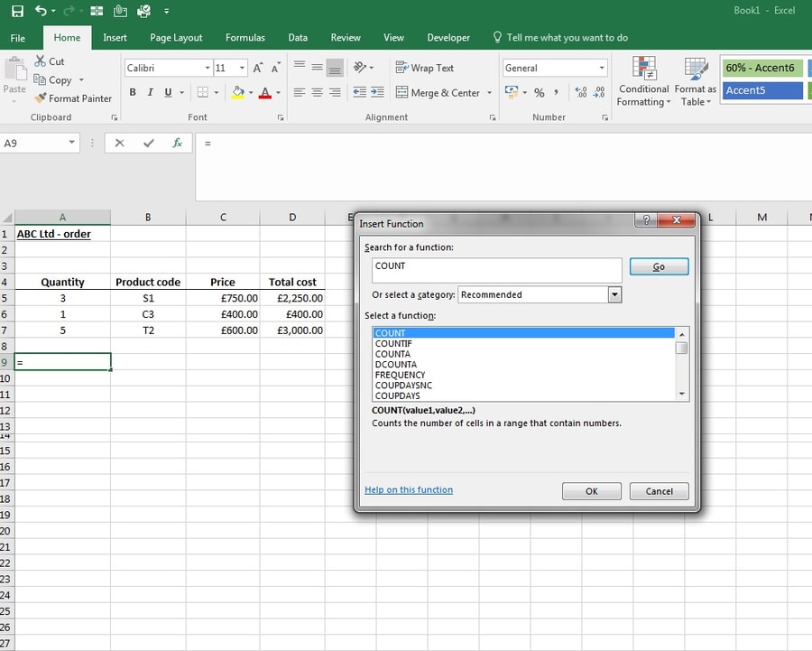
Task: Open Format as Table menu
Action: point(696,81)
